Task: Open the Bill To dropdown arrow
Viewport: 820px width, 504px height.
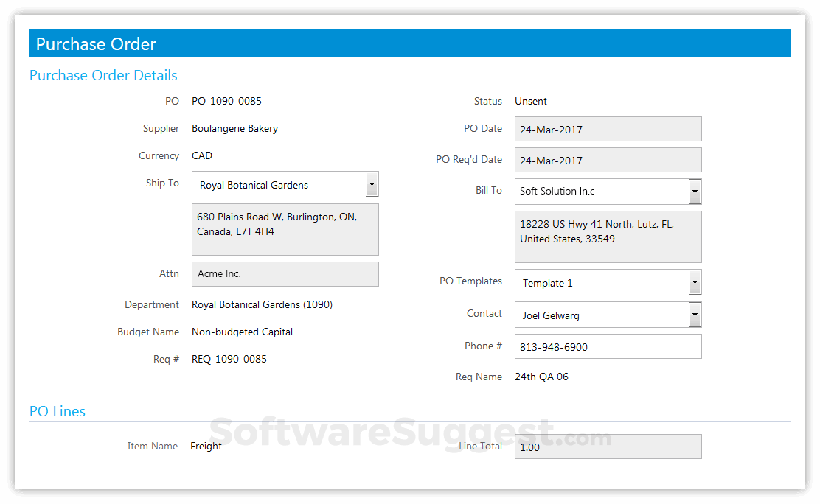Action: click(x=694, y=191)
